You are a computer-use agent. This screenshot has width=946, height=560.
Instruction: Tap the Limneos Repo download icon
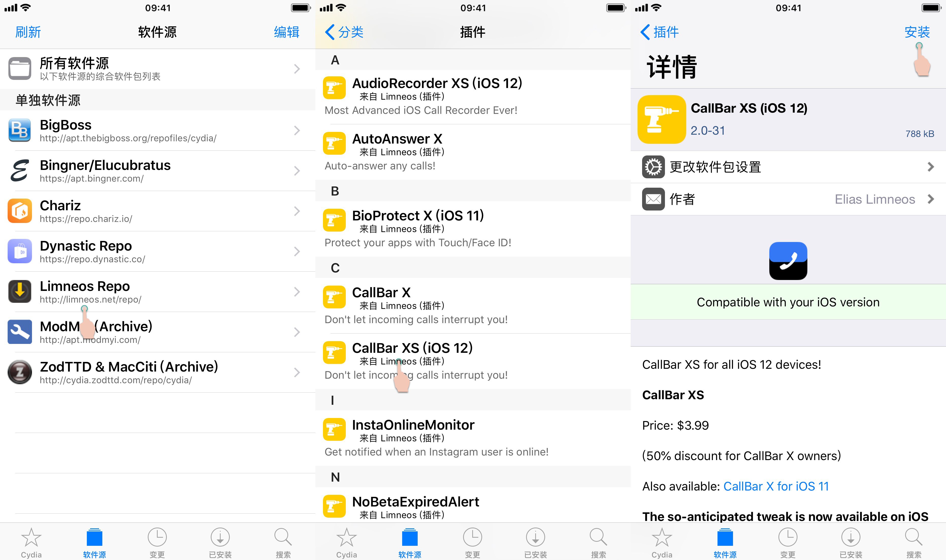[x=20, y=292]
